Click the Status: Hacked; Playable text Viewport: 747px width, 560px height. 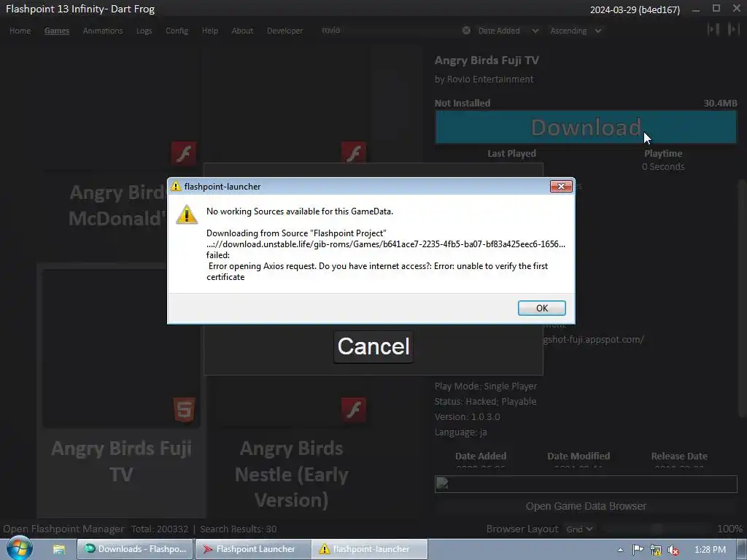(485, 402)
